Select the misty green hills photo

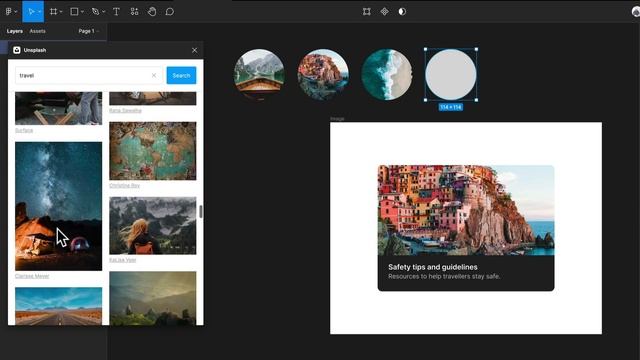(x=153, y=298)
